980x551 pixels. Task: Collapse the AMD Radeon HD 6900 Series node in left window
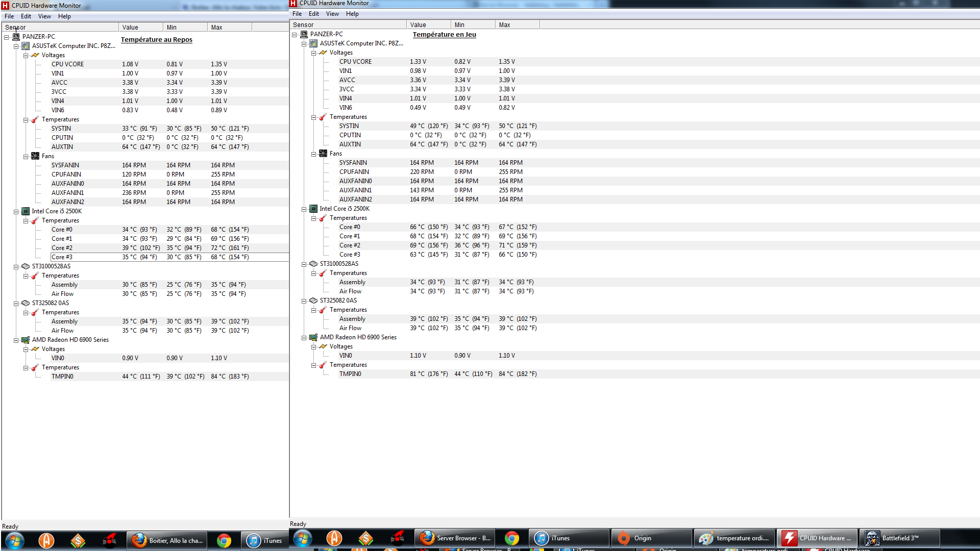click(x=16, y=340)
